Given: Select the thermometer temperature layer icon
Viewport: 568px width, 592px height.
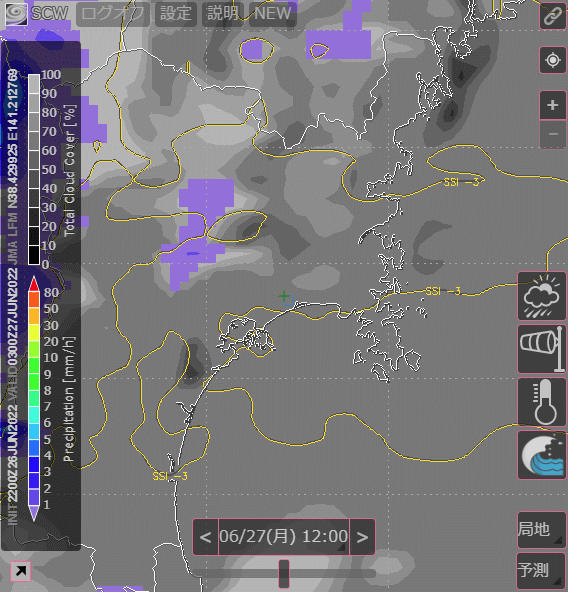Looking at the screenshot, I should 542,402.
